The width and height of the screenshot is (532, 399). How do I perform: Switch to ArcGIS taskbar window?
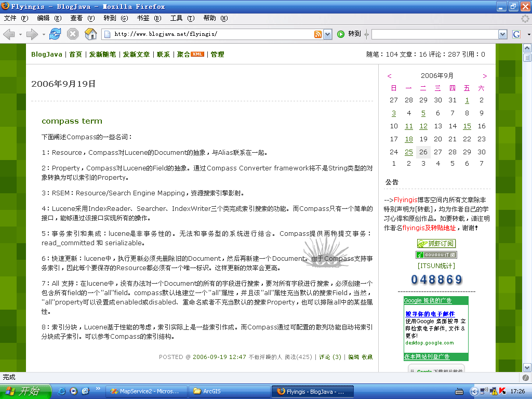click(x=230, y=392)
